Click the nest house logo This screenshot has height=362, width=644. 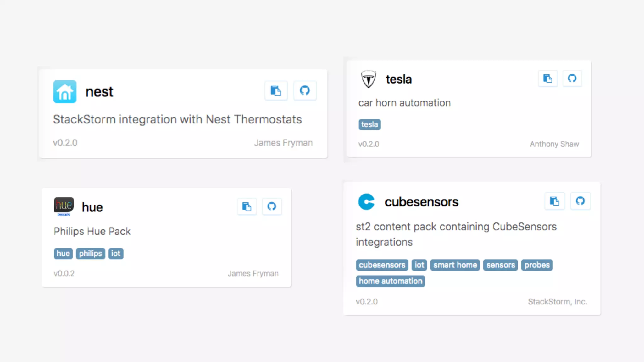click(x=65, y=91)
